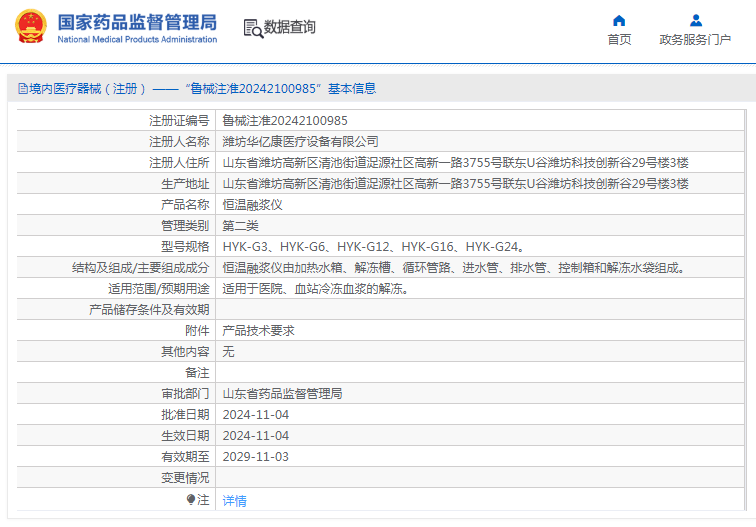The height and width of the screenshot is (527, 756).
Task: Click intended use 适用于医院、血站冷冻血浆的解冻
Action: [x=316, y=289]
